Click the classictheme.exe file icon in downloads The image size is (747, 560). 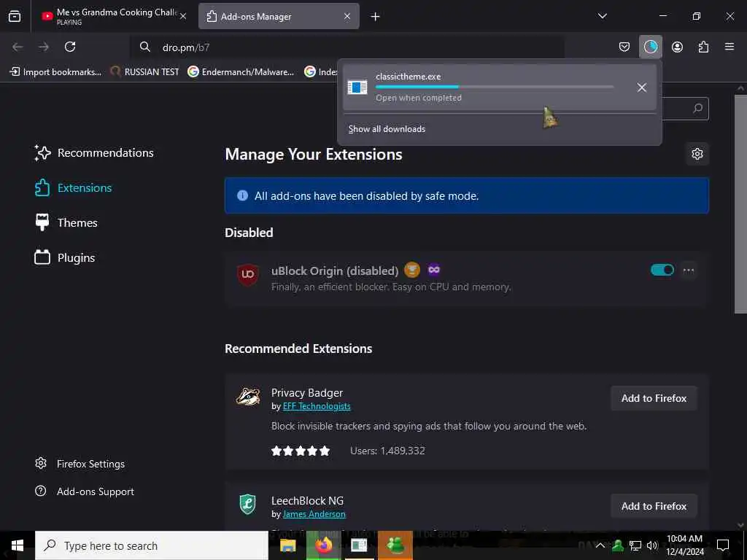(357, 87)
